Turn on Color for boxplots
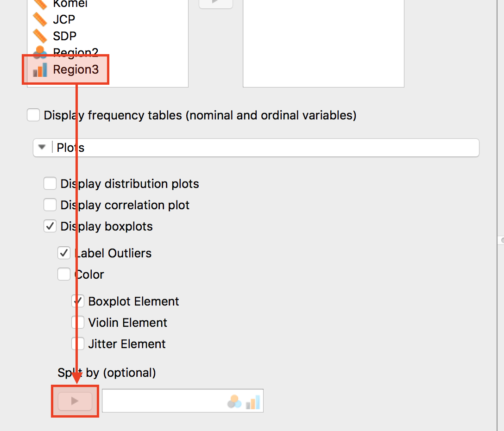This screenshot has height=431, width=504. (64, 274)
